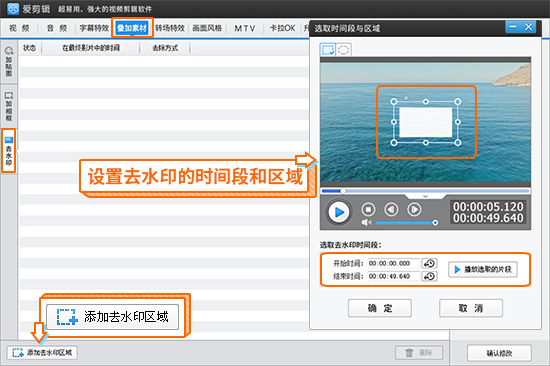The height and width of the screenshot is (366, 550).
Task: Open the MTV tab
Action: [245, 28]
